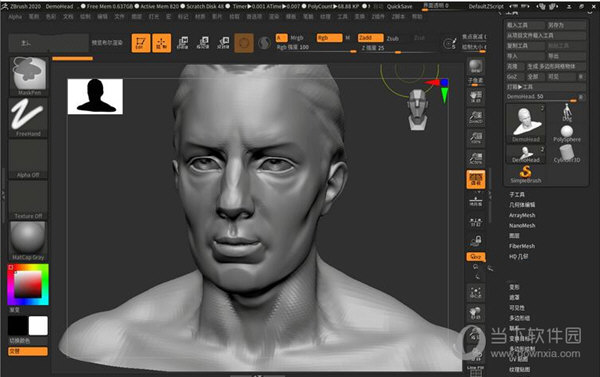
Task: Click the Frame mesh icon on right shelf
Action: click(476, 293)
